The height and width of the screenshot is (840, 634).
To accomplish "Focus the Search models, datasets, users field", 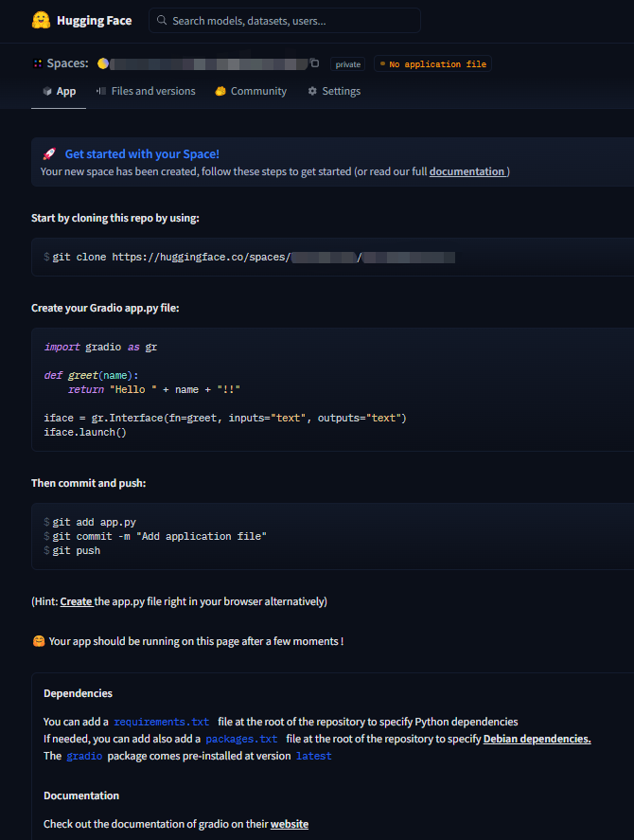I will tap(284, 20).
